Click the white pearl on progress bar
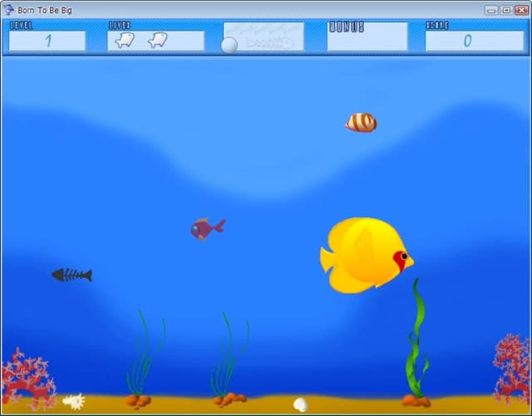Image resolution: width=532 pixels, height=416 pixels. [x=229, y=45]
